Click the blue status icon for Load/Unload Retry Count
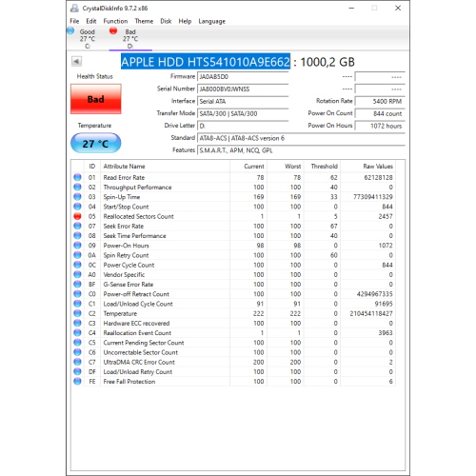Image resolution: width=476 pixels, height=476 pixels. point(77,371)
